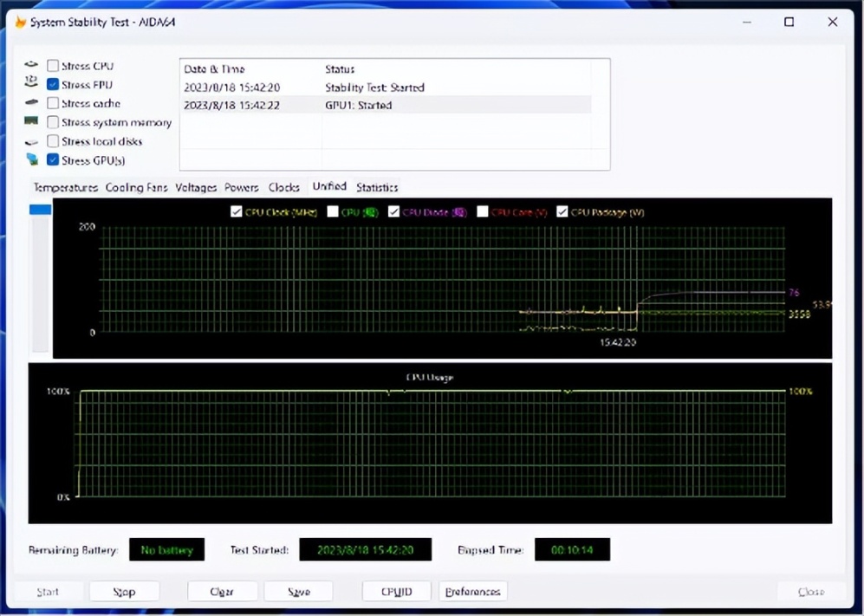
Task: Click the FPU icon beside Stress FPU
Action: 32,84
